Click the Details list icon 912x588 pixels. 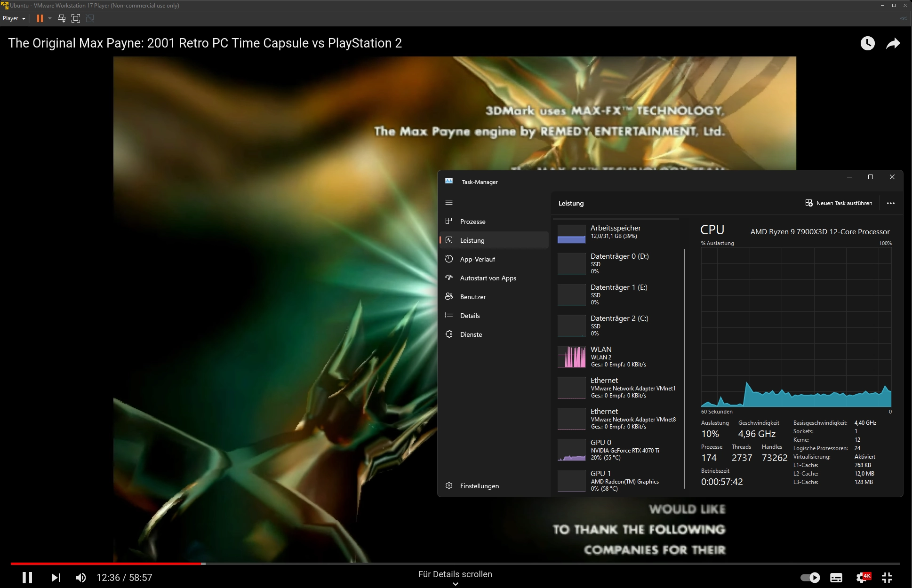click(x=449, y=315)
